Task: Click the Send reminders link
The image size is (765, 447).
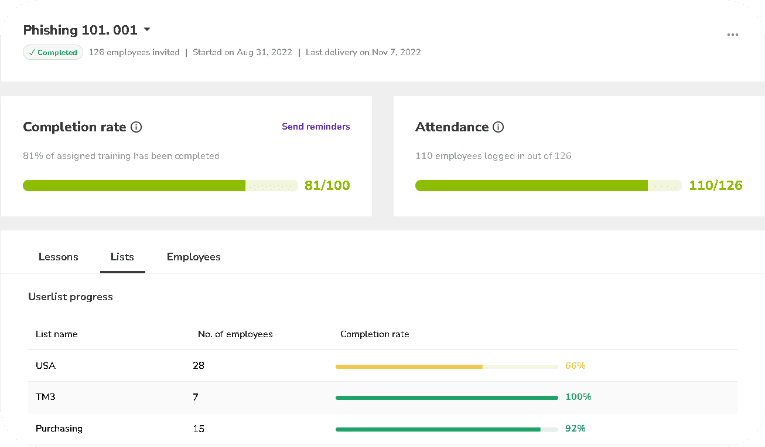Action: coord(315,127)
